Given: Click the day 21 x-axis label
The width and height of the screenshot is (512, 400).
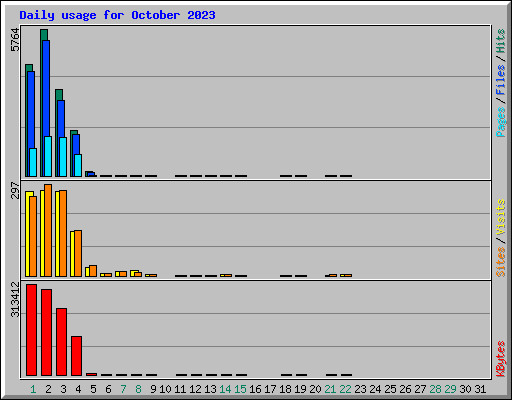Looking at the screenshot, I should 330,389.
